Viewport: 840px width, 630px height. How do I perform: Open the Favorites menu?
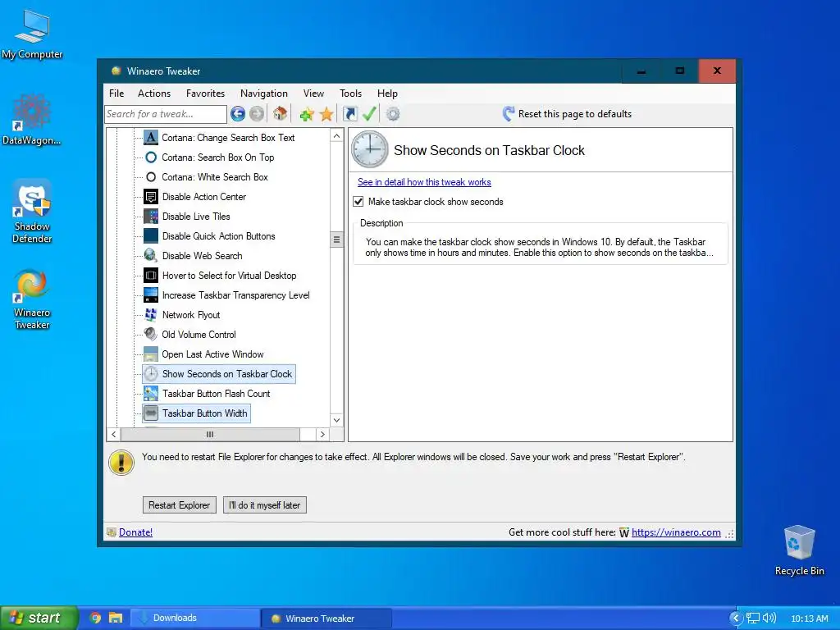(205, 94)
